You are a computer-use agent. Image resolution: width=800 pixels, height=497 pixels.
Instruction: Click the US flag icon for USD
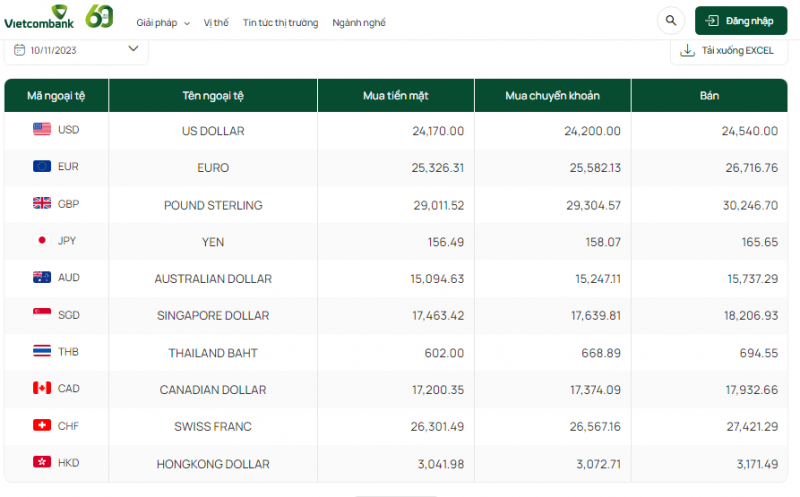click(42, 130)
